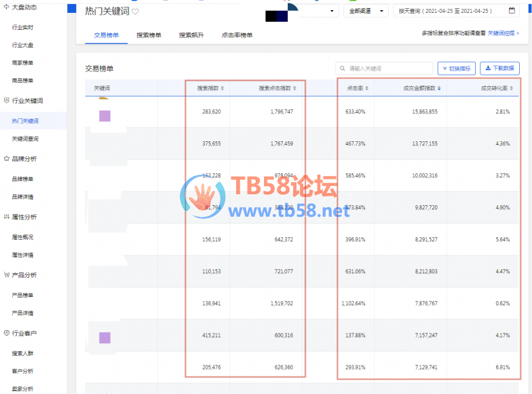Image resolution: width=532 pixels, height=394 pixels.
Task: Click the click index value 1,796,747
Action: tap(282, 111)
